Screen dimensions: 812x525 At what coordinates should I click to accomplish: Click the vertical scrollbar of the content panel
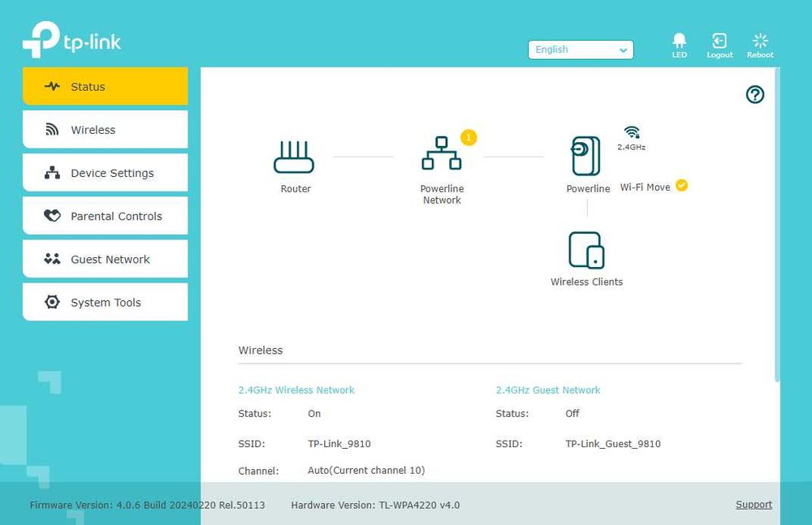point(777,225)
